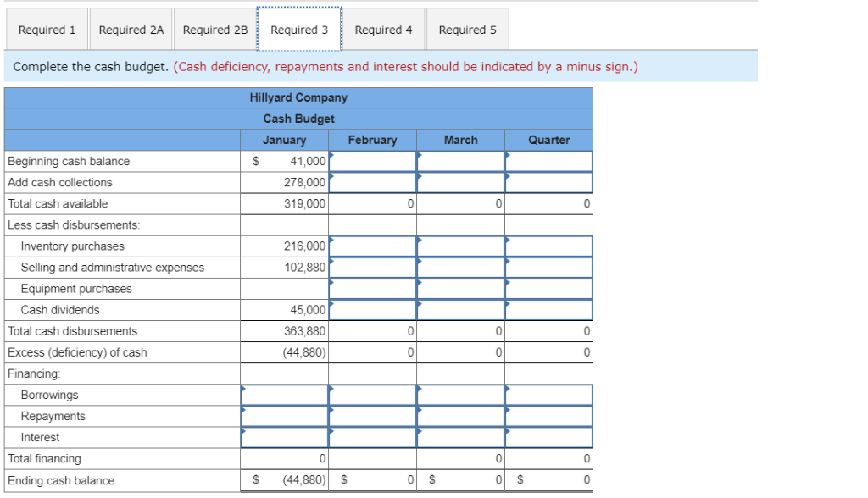Switch to the Required 5 tab
The width and height of the screenshot is (868, 498).
[x=467, y=29]
